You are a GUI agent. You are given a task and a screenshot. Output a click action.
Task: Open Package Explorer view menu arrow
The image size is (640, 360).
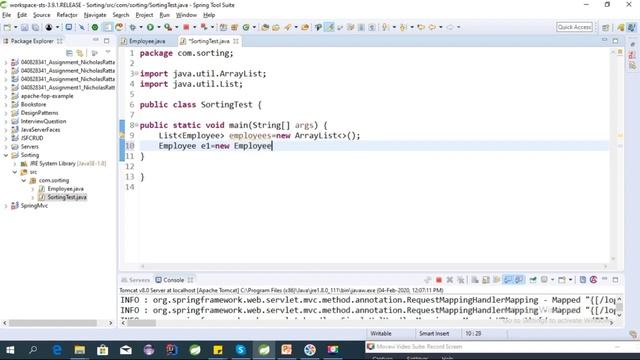click(x=108, y=53)
